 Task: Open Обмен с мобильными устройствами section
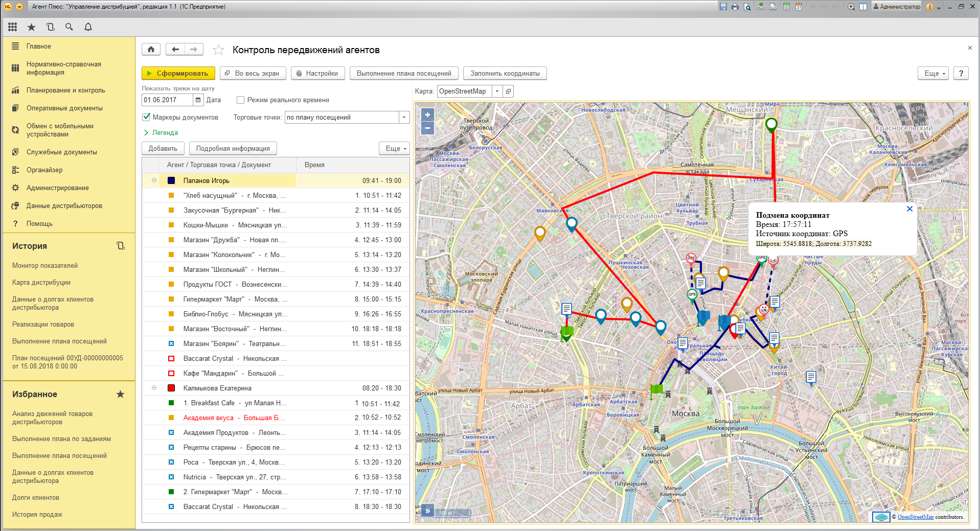tap(60, 130)
